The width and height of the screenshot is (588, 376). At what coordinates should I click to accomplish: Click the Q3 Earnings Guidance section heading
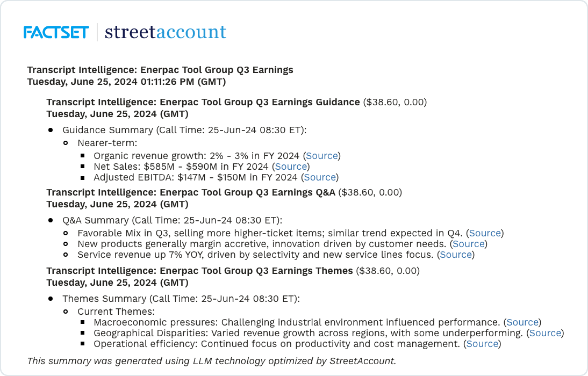tap(203, 102)
